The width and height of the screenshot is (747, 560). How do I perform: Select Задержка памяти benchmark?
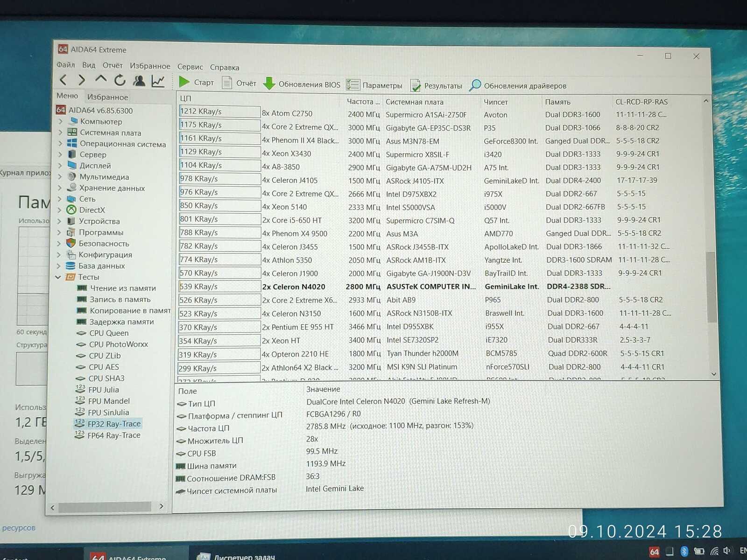(115, 322)
